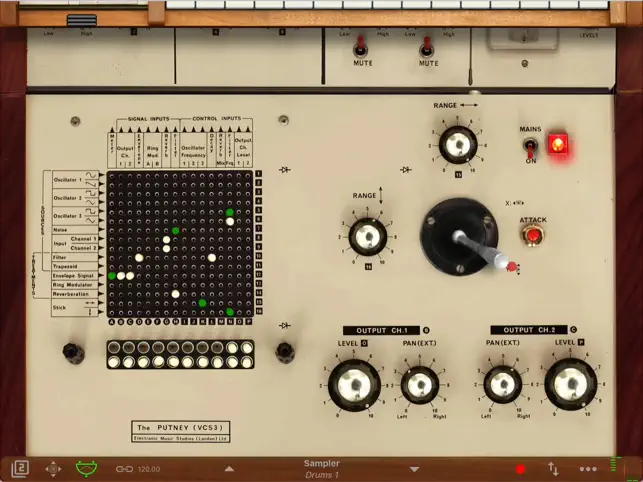Adjust the horizontal RANGE knob
The height and width of the screenshot is (482, 643).
coord(458,145)
